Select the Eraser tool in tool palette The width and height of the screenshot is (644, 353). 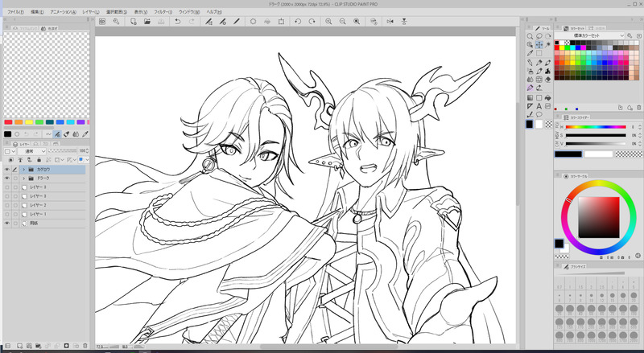[x=548, y=80]
